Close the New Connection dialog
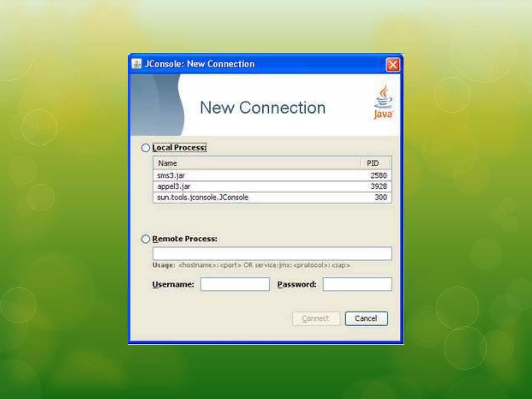The width and height of the screenshot is (532, 399). pos(393,64)
